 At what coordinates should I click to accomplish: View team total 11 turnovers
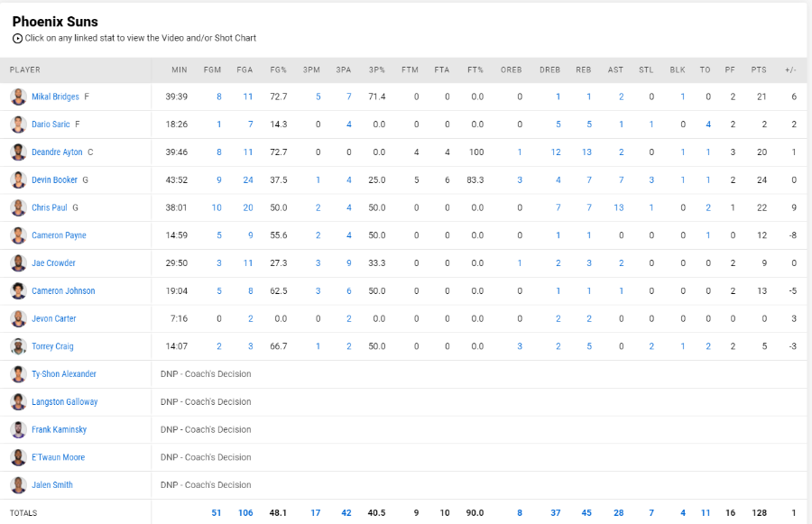click(706, 513)
